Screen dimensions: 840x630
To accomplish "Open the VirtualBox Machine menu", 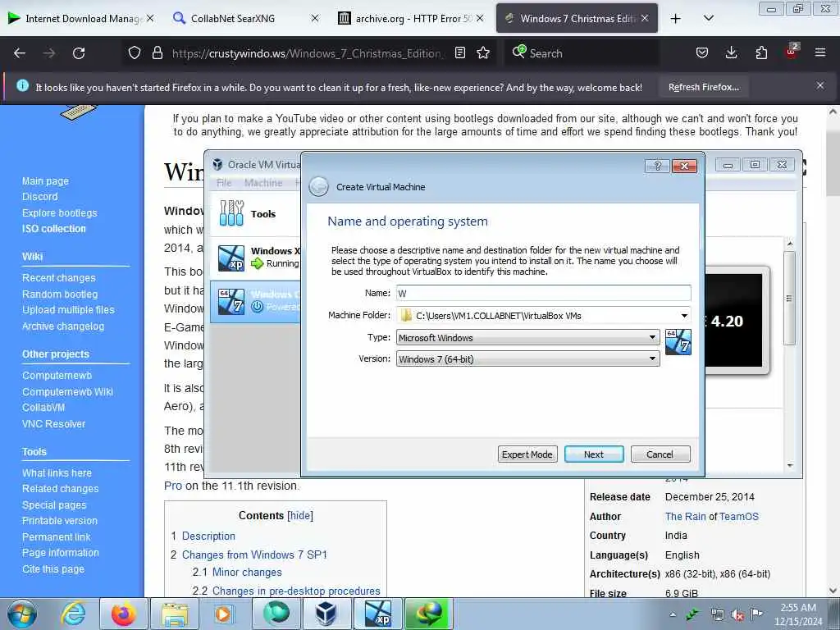I will tap(263, 183).
